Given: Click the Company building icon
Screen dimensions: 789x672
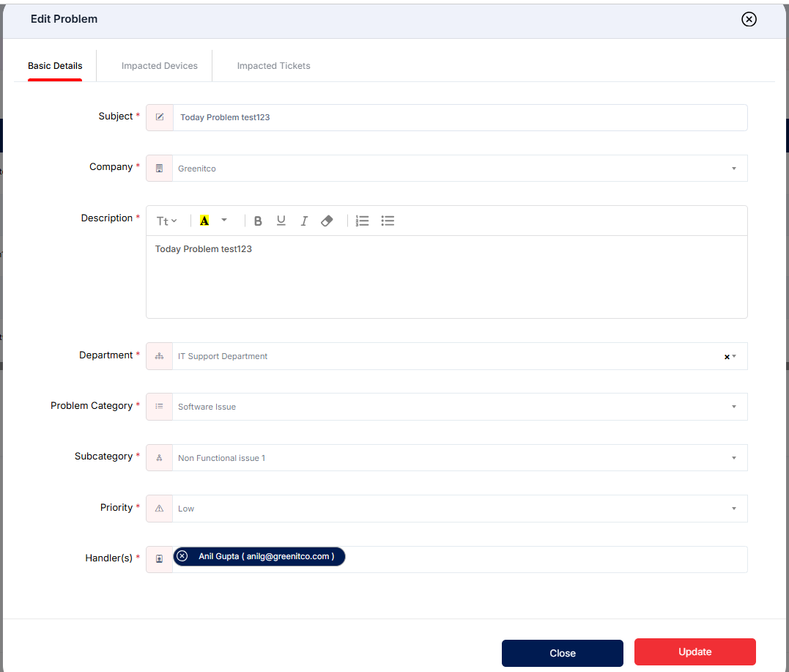Looking at the screenshot, I should click(x=159, y=168).
